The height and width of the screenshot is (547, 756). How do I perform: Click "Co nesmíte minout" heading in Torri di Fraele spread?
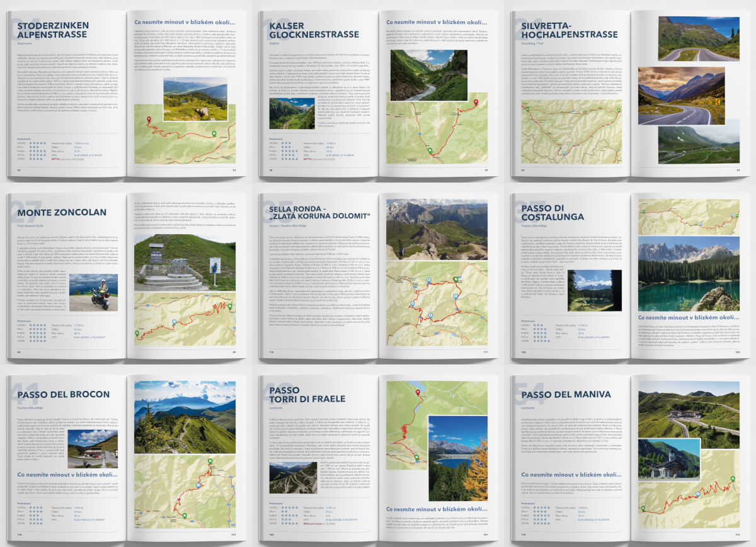click(x=437, y=508)
